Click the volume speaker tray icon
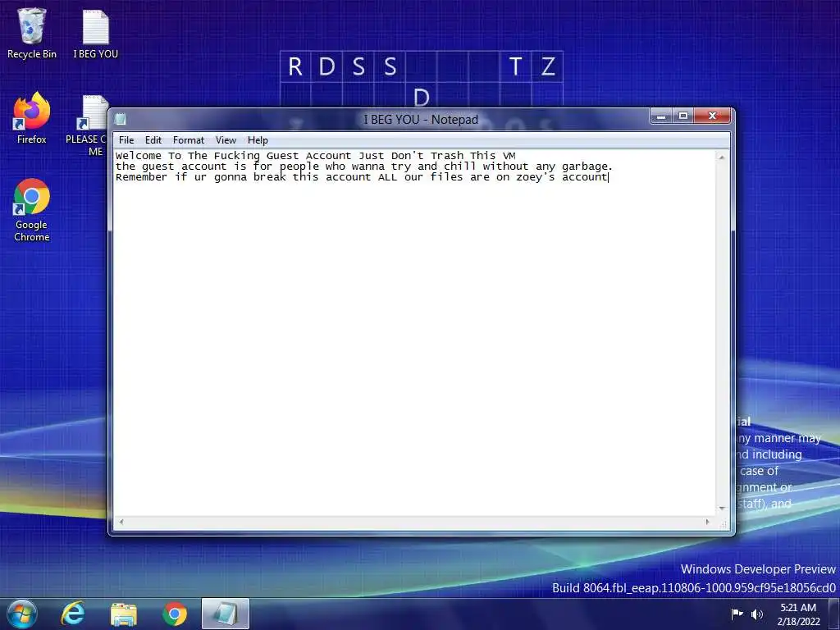Screen dimensions: 840x630 click(x=756, y=614)
